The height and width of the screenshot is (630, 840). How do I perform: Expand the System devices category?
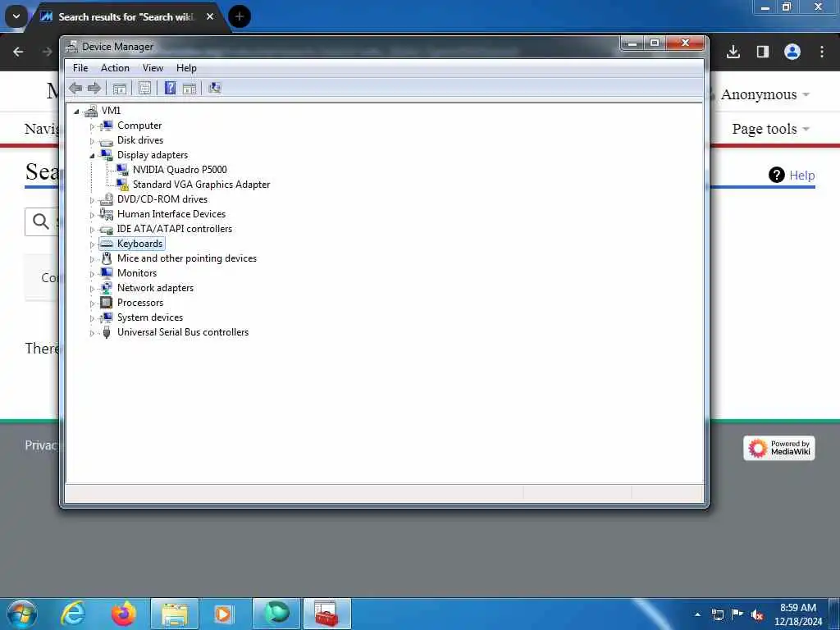point(92,318)
